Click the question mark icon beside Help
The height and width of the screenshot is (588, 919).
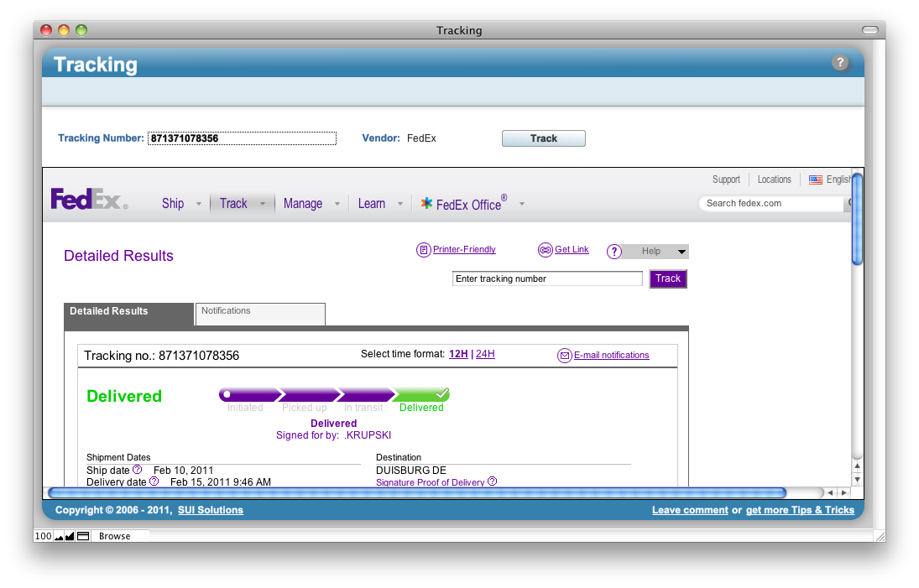pos(614,252)
